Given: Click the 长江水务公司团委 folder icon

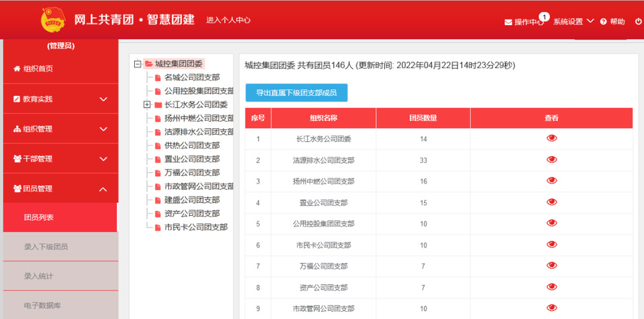Looking at the screenshot, I should coord(158,105).
